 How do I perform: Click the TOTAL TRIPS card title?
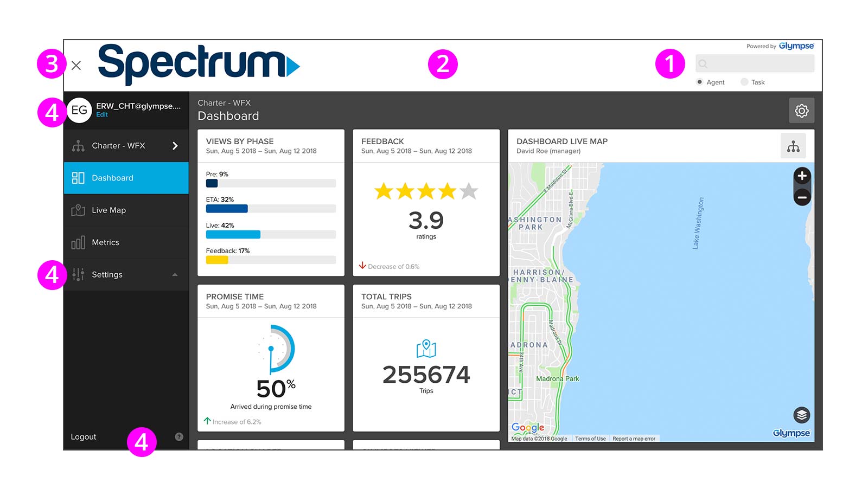pyautogui.click(x=386, y=297)
